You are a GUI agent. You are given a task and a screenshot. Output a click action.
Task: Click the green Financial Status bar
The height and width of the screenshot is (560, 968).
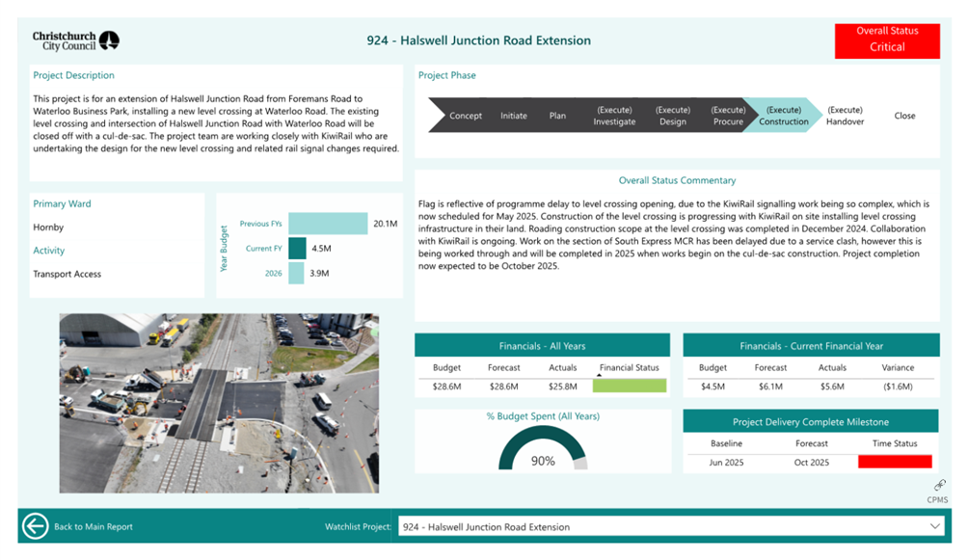(x=629, y=387)
